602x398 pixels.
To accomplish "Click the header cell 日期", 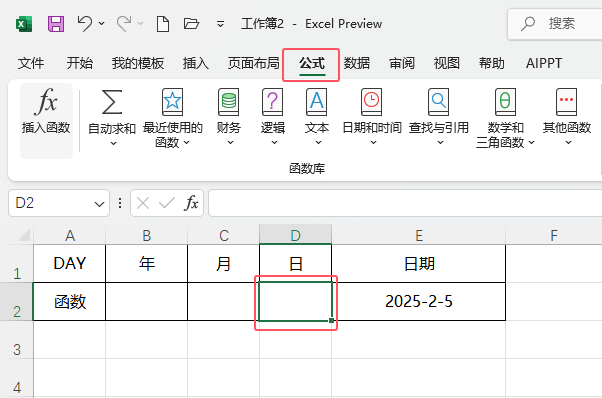I will [x=419, y=264].
